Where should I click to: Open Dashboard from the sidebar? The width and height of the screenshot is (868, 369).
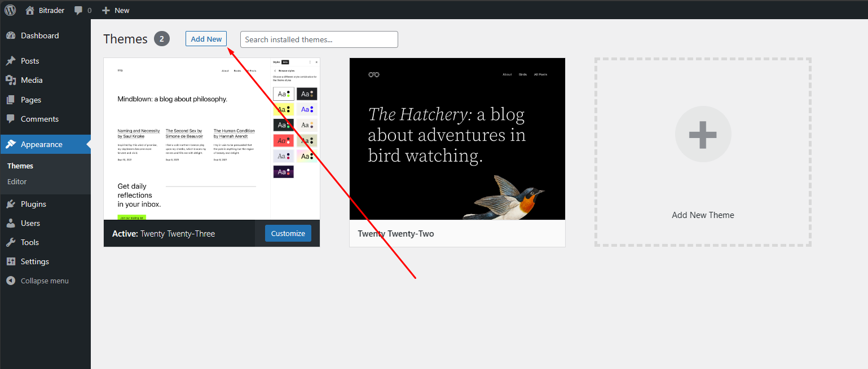coord(39,35)
